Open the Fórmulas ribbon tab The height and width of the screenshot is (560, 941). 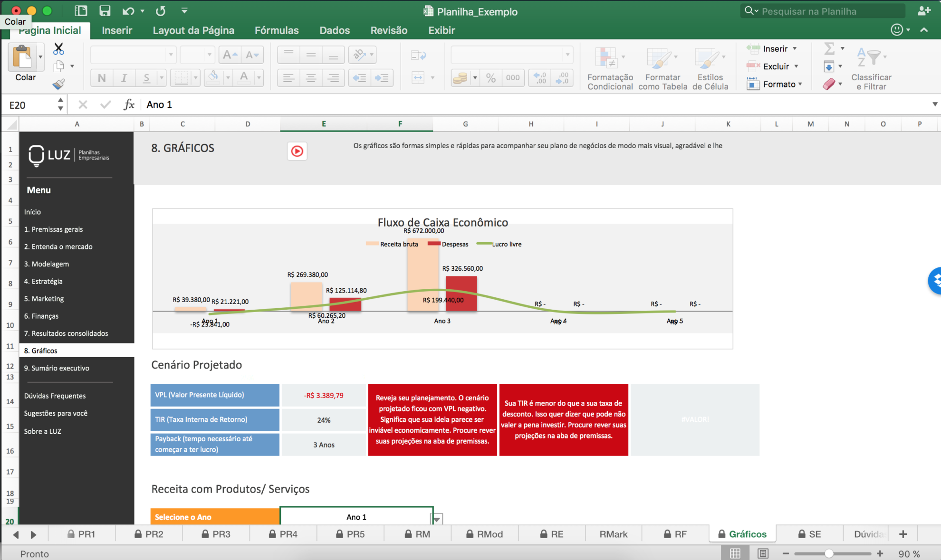click(277, 30)
